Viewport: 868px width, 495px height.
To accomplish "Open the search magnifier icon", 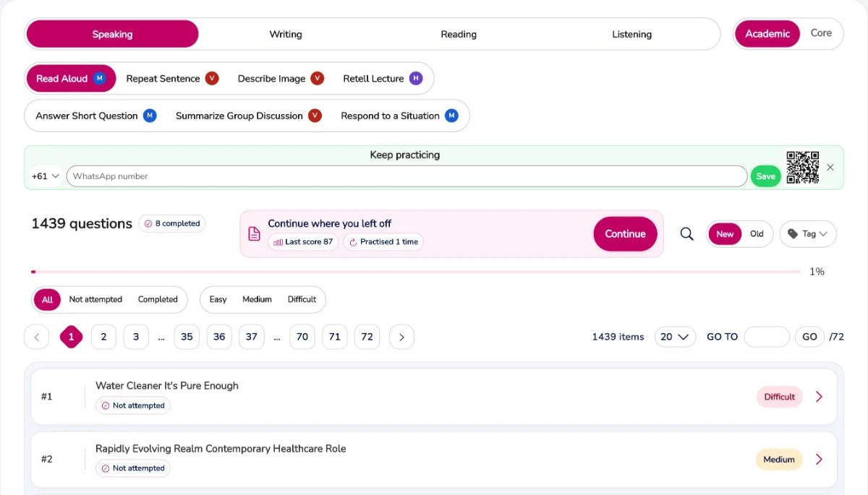I will (x=687, y=234).
